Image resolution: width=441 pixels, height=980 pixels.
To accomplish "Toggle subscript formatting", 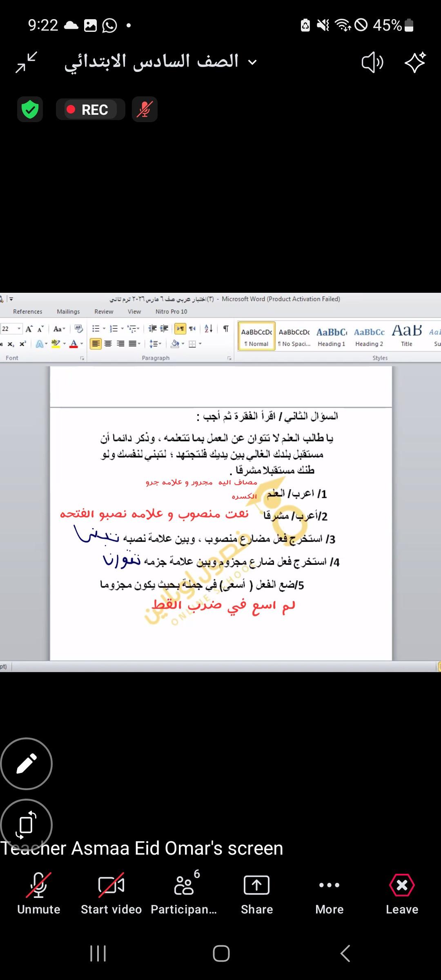I will (11, 344).
